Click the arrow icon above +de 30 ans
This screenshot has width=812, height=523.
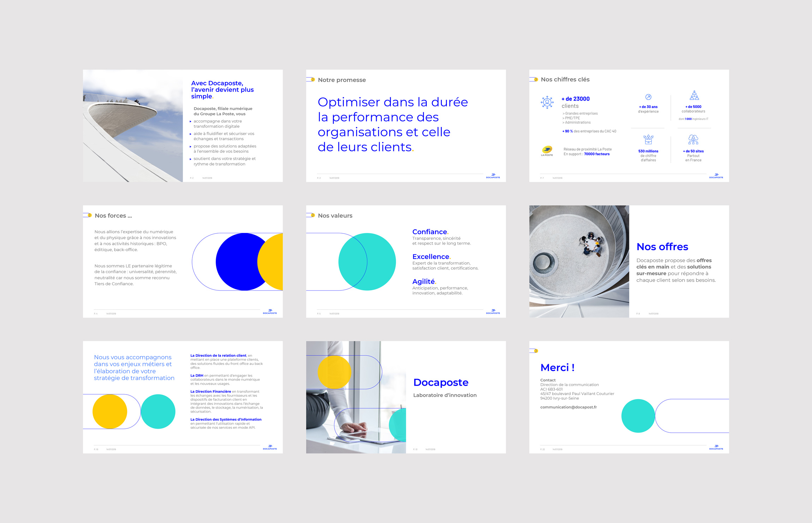tap(648, 97)
